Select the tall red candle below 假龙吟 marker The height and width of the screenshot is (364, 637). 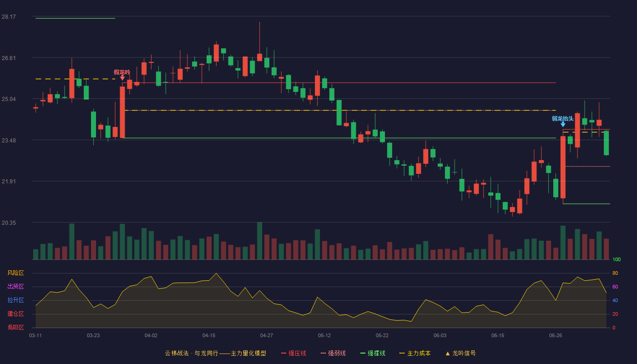point(122,112)
